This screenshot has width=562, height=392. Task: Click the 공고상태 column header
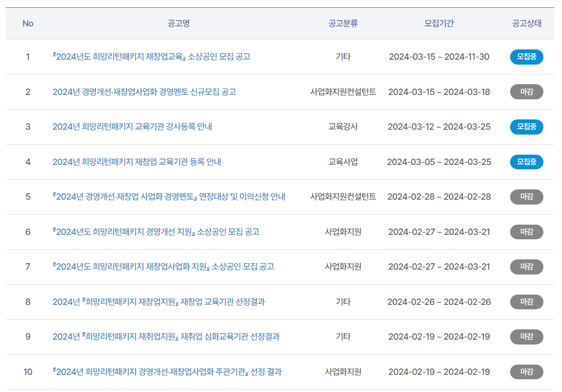(527, 23)
